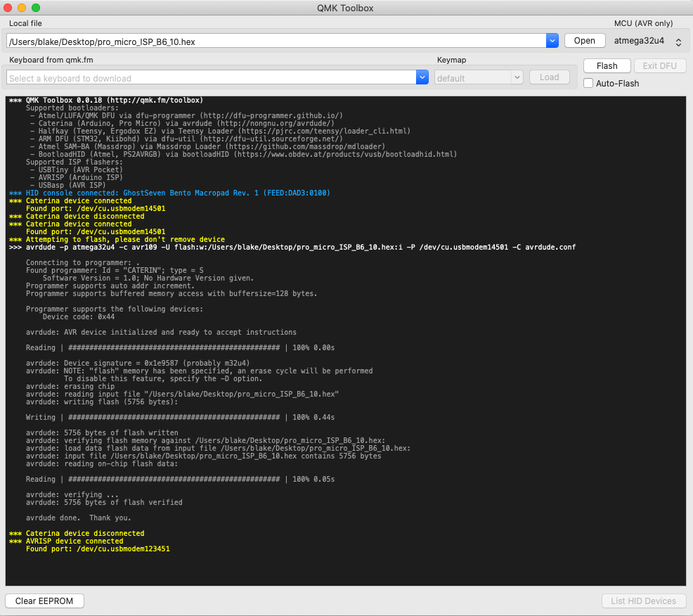The image size is (693, 616).
Task: Click the 'QMK Toolbox 0.0.18' header line
Action: (106, 100)
